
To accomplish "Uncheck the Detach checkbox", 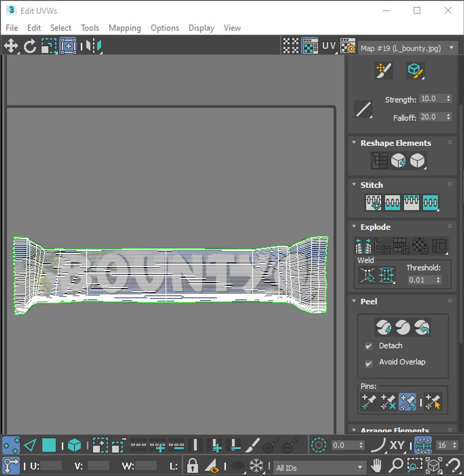I will coord(369,346).
